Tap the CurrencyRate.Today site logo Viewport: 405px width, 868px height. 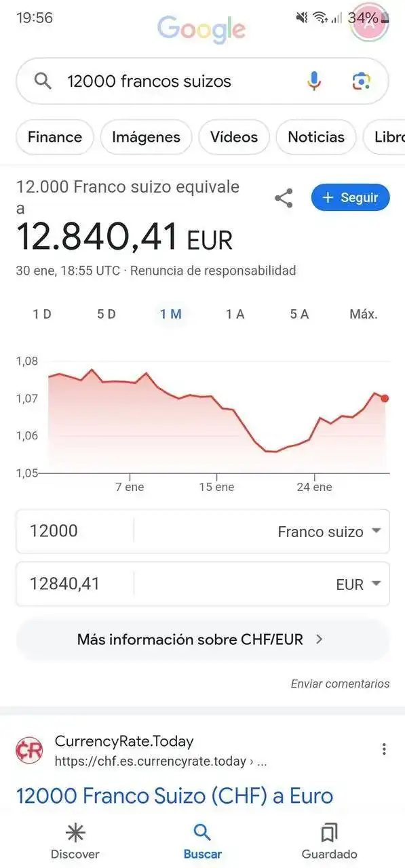pyautogui.click(x=29, y=750)
